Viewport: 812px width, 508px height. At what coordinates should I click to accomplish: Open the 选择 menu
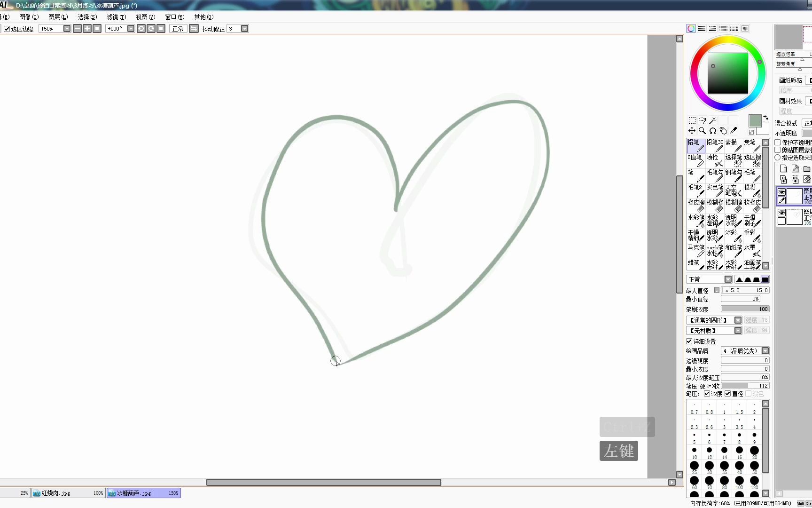click(x=87, y=17)
